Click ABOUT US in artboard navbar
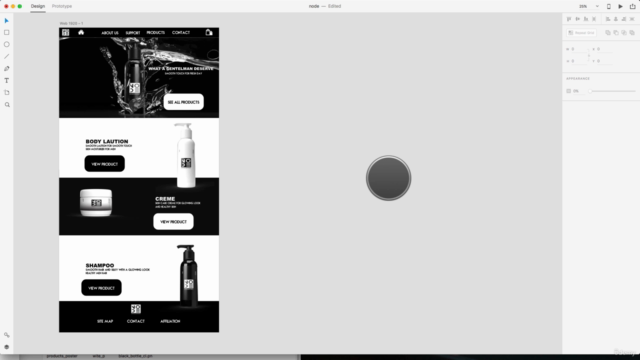This screenshot has height=360, width=640. tap(110, 33)
